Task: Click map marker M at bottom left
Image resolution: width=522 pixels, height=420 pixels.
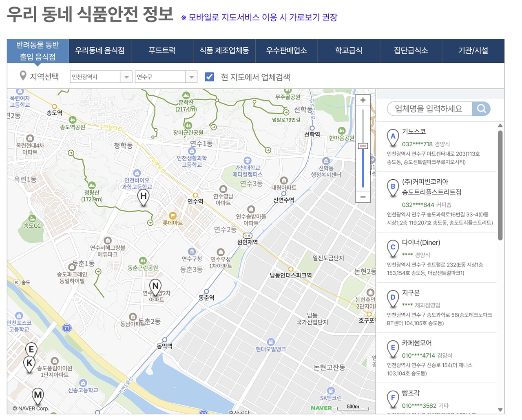Action: click(38, 395)
